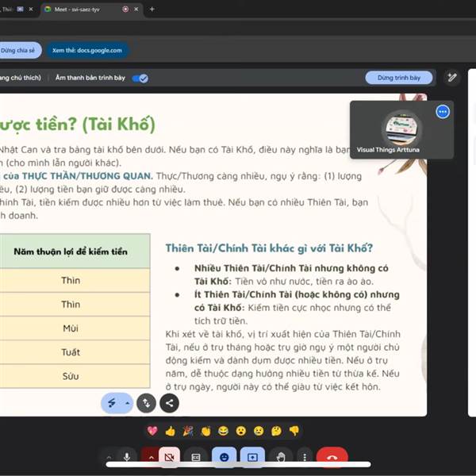This screenshot has height=476, width=476.
Task: Click Xem thẻ: docs.google.com button
Action: point(87,51)
